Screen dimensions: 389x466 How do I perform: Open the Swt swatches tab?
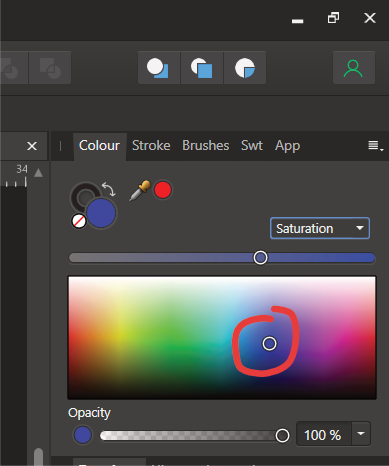tap(252, 146)
